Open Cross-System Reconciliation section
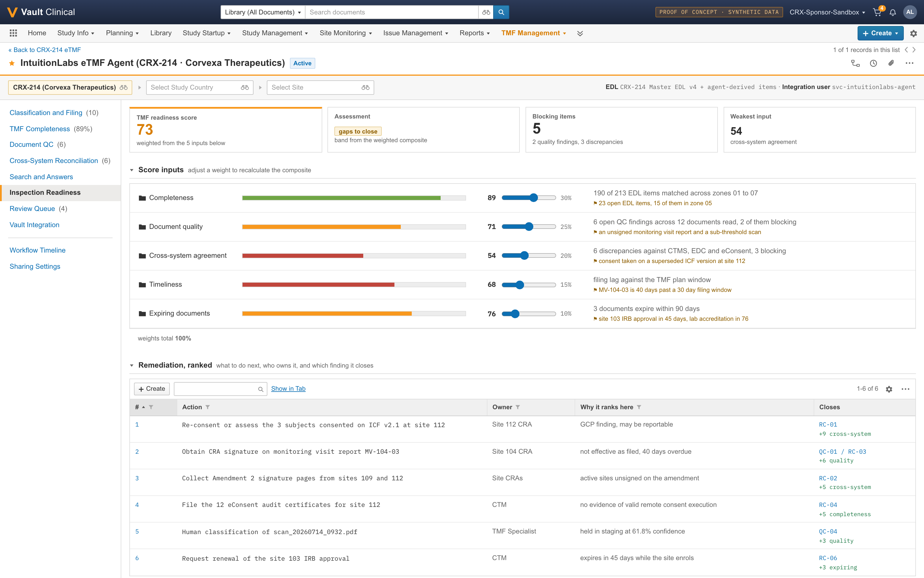 tap(54, 161)
